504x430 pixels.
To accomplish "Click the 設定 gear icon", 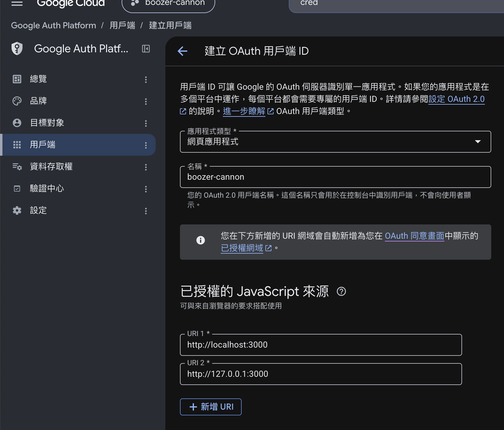I will 17,210.
